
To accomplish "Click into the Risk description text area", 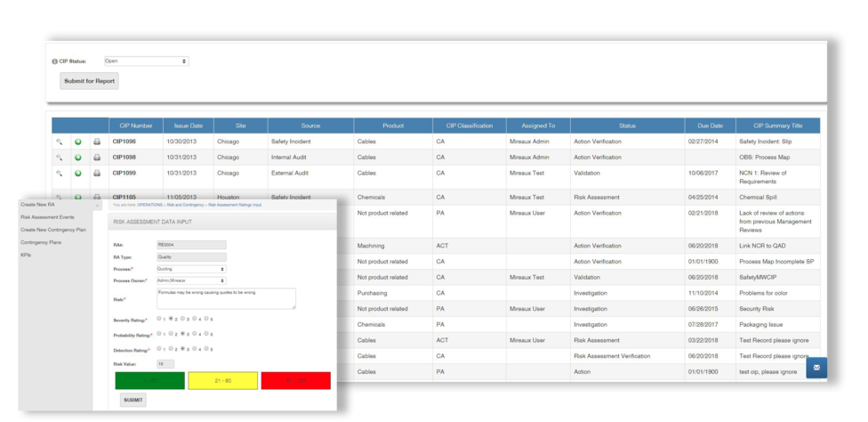I will [227, 298].
